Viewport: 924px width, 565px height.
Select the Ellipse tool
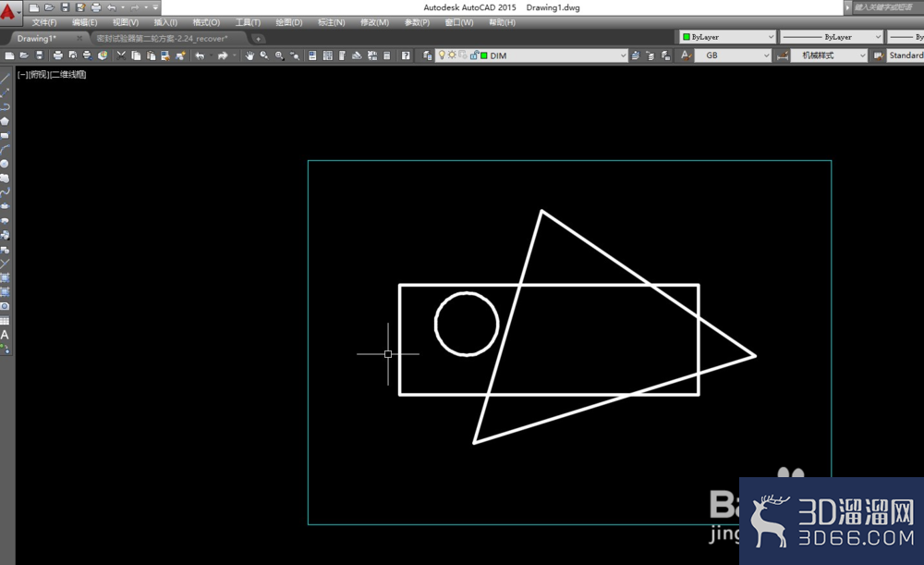click(x=5, y=206)
